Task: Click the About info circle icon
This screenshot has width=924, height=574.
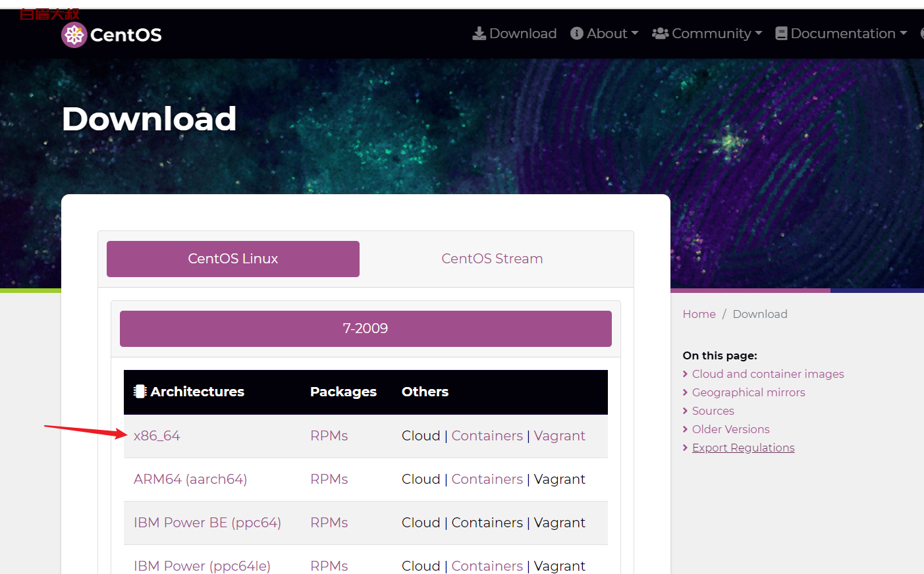Action: [577, 34]
